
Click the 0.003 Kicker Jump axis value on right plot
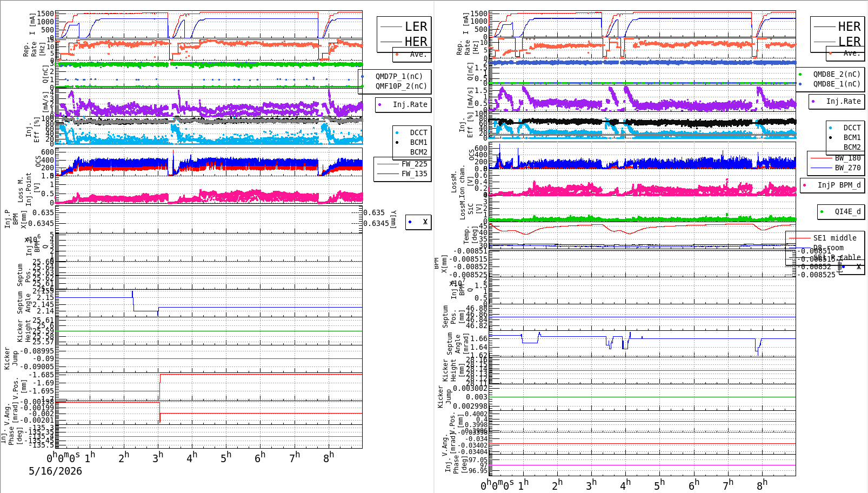[477, 397]
